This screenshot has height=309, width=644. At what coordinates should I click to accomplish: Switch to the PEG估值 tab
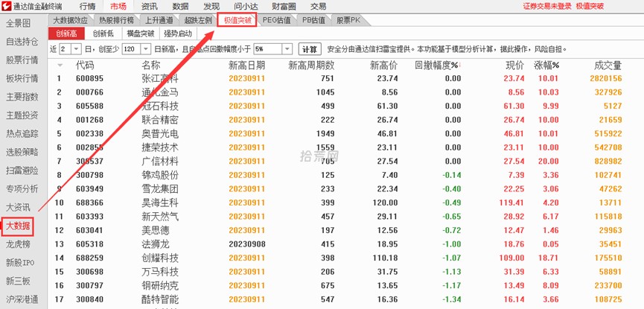[x=276, y=20]
